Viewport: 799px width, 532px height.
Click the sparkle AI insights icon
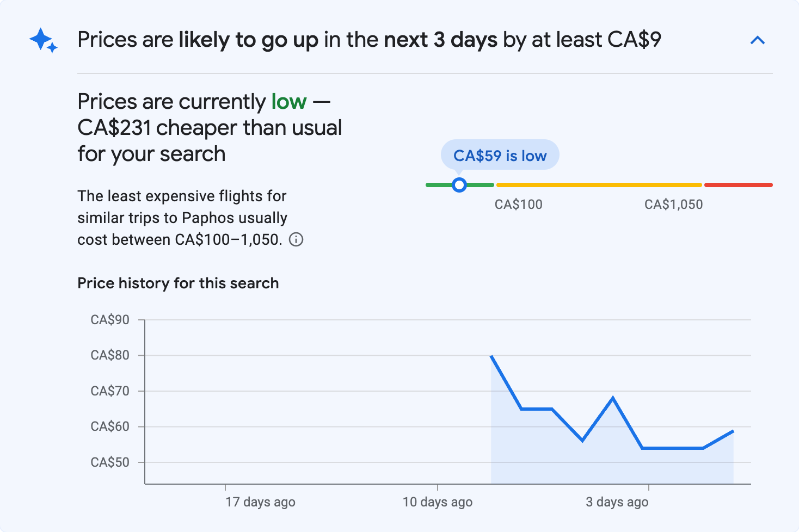(x=42, y=40)
